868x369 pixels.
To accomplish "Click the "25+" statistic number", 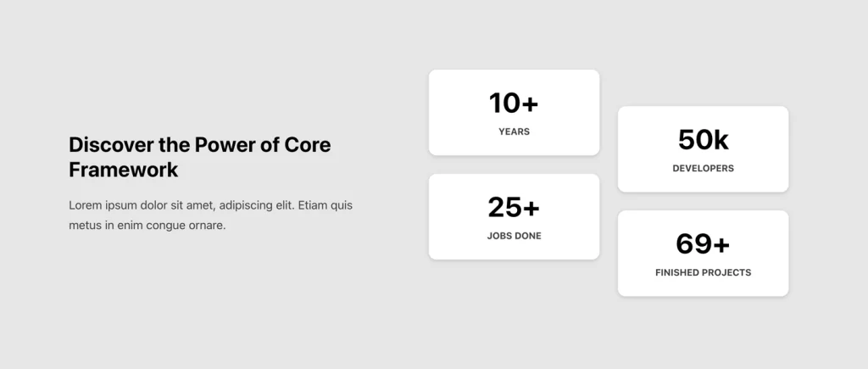I will [x=514, y=208].
